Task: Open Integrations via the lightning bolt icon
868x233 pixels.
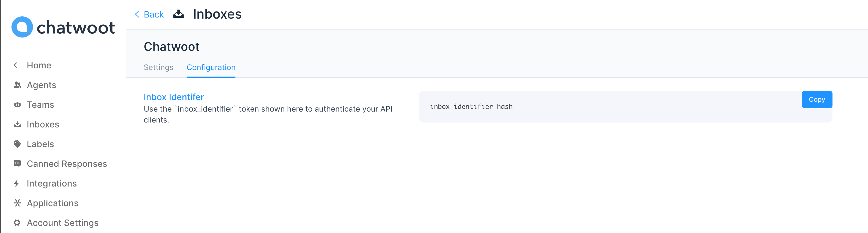Action: (17, 183)
